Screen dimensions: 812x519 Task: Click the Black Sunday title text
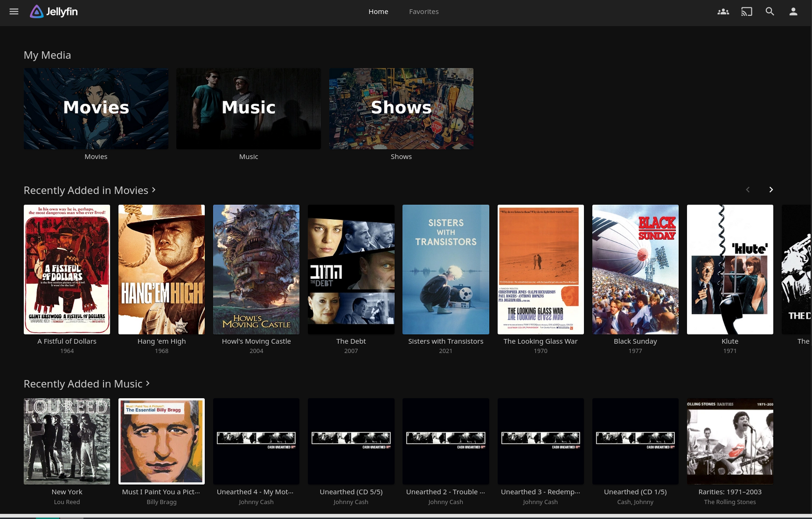[x=635, y=341]
